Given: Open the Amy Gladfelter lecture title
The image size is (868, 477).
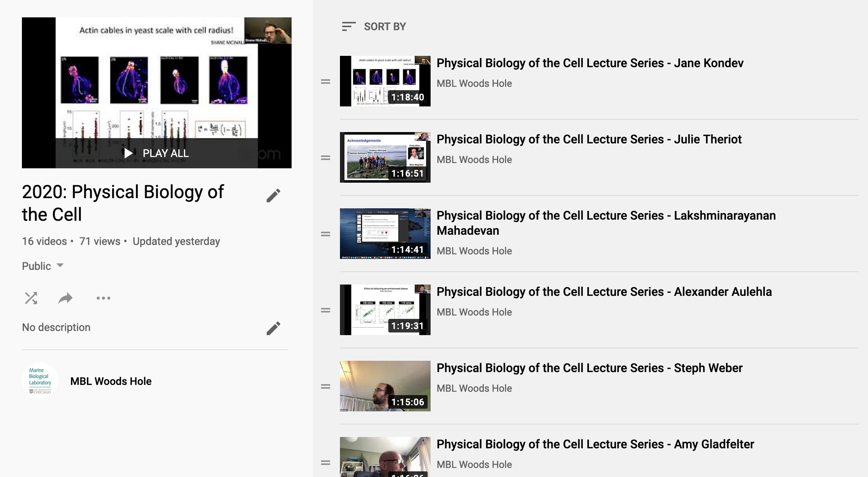Looking at the screenshot, I should tap(595, 444).
